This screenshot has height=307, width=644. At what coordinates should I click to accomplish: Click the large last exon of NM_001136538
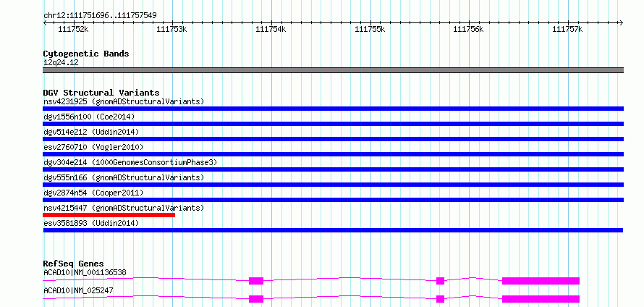click(x=541, y=281)
